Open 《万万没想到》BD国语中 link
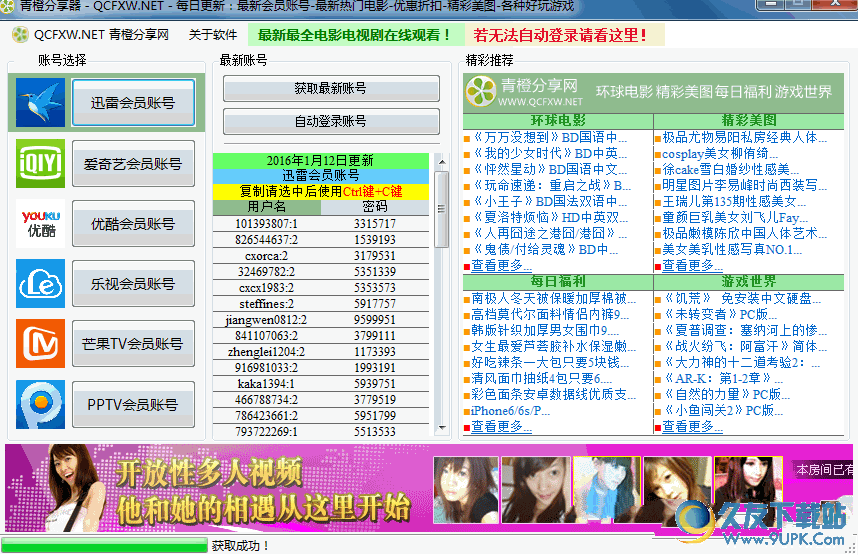 [x=549, y=137]
